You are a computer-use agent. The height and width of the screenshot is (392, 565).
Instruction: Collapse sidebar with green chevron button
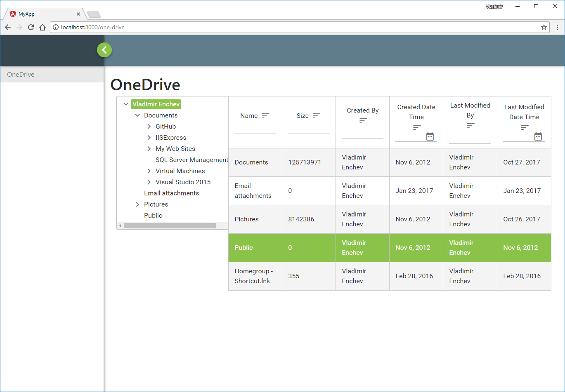click(104, 50)
